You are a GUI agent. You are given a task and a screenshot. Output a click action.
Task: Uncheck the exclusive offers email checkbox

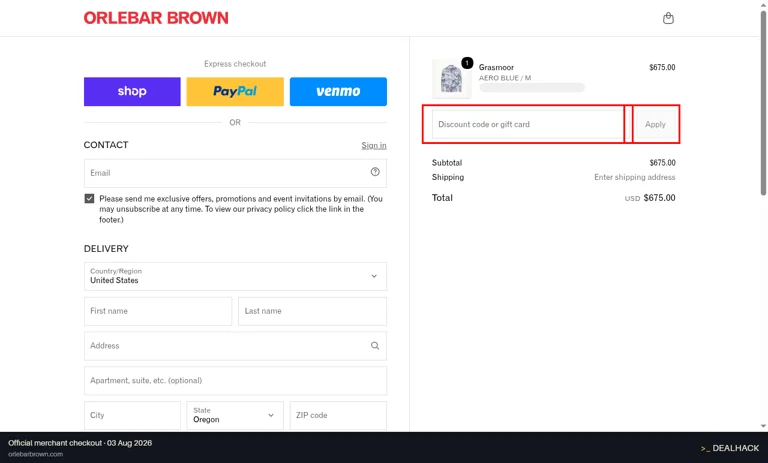click(x=89, y=198)
